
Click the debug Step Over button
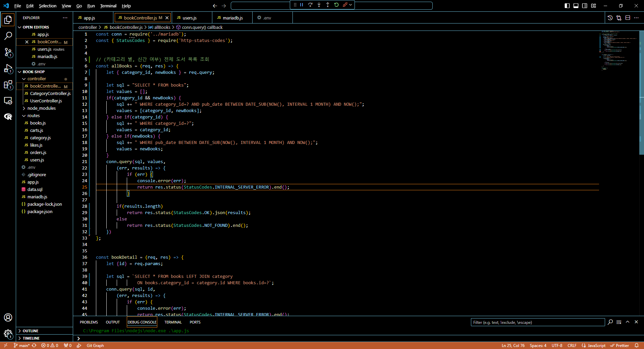pos(310,5)
